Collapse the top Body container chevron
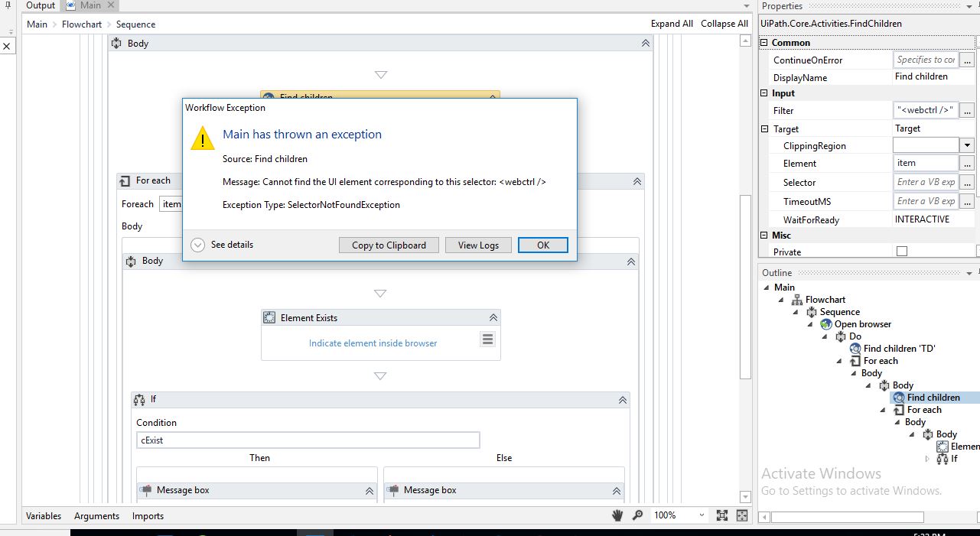The width and height of the screenshot is (980, 536). tap(646, 44)
